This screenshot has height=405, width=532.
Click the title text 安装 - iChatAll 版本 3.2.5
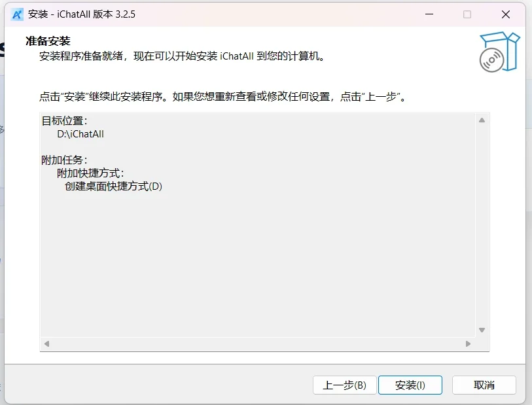(x=81, y=14)
